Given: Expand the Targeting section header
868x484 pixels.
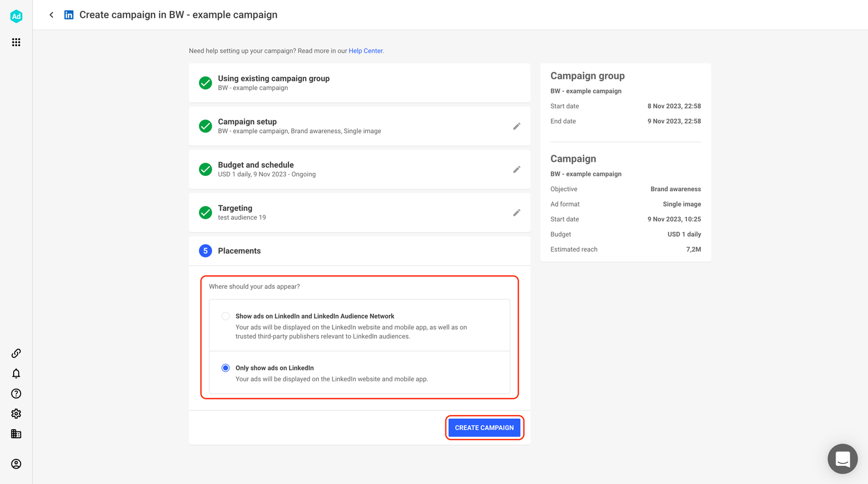Looking at the screenshot, I should pyautogui.click(x=359, y=213).
